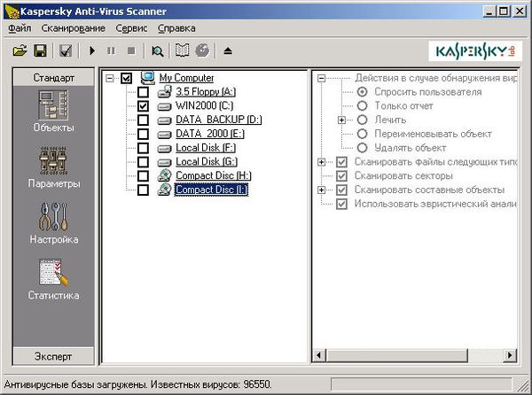
Task: Open the Сканирование menu
Action: [x=74, y=28]
